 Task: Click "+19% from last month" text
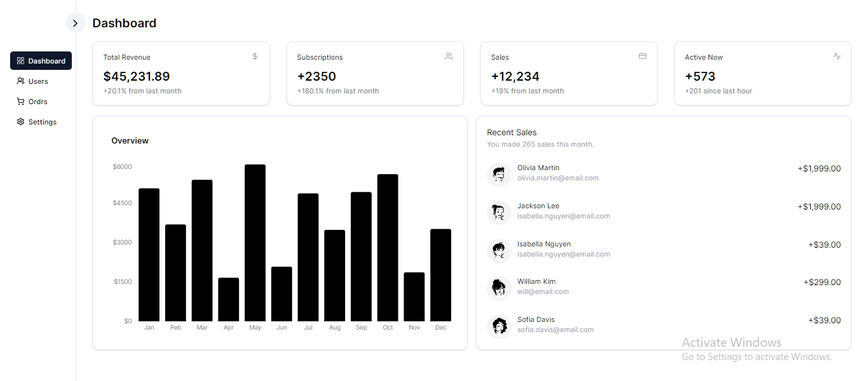pyautogui.click(x=527, y=91)
